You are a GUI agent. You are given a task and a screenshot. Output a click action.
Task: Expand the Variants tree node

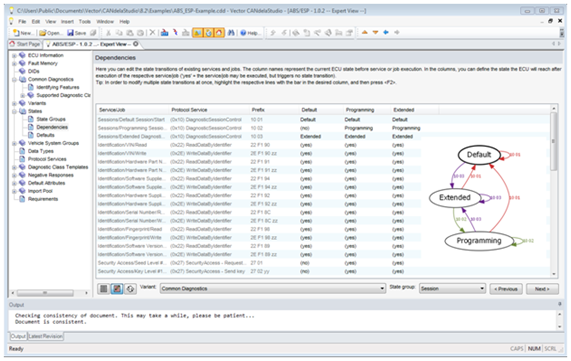tap(14, 103)
